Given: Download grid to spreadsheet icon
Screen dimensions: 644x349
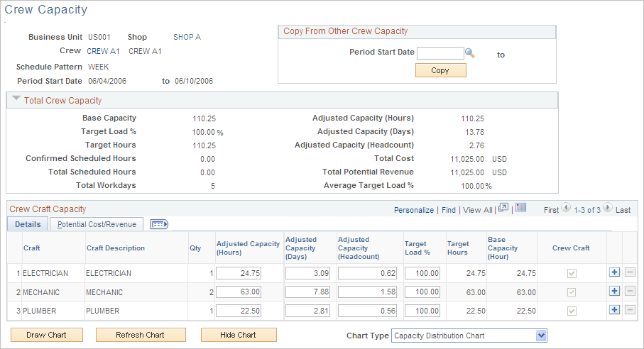Looking at the screenshot, I should 520,208.
